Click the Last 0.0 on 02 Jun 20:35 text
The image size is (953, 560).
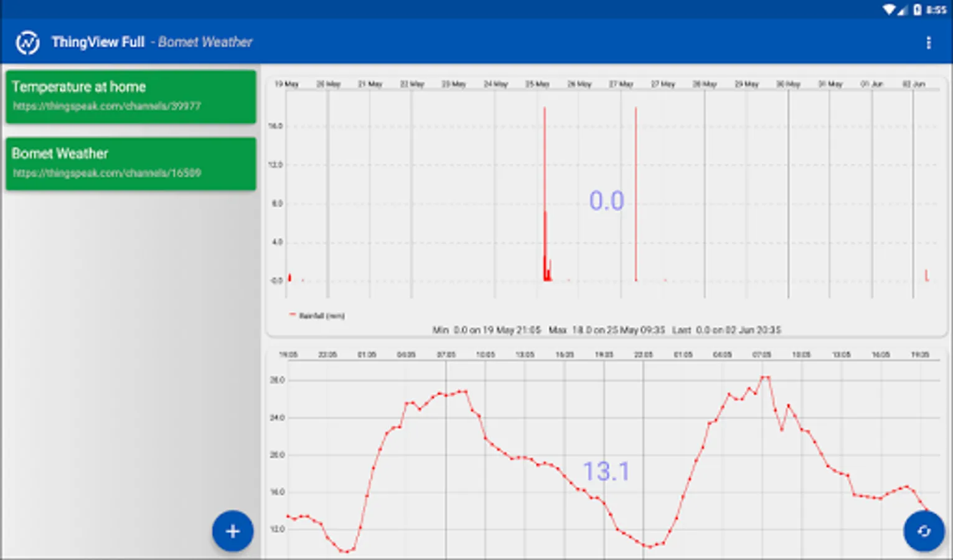point(726,330)
